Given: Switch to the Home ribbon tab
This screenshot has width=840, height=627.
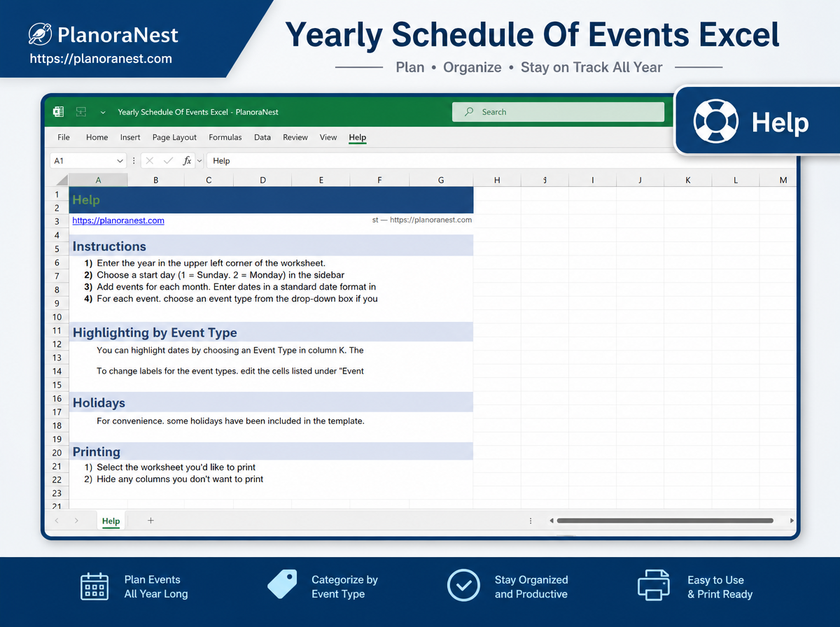Looking at the screenshot, I should (97, 138).
